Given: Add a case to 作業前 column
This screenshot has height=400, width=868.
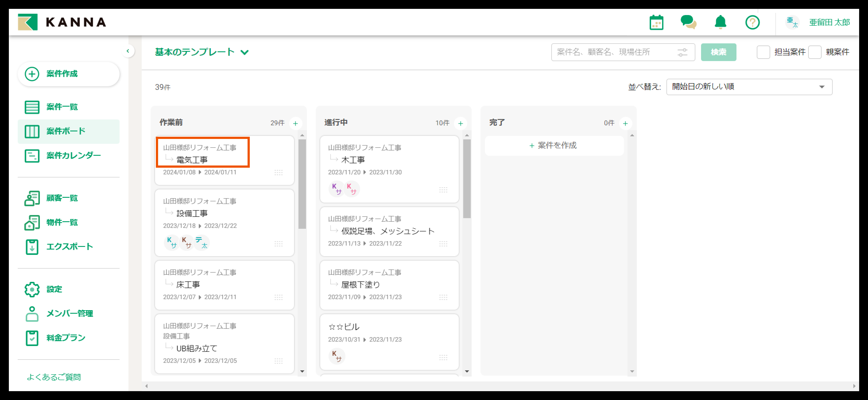Looking at the screenshot, I should pyautogui.click(x=296, y=123).
